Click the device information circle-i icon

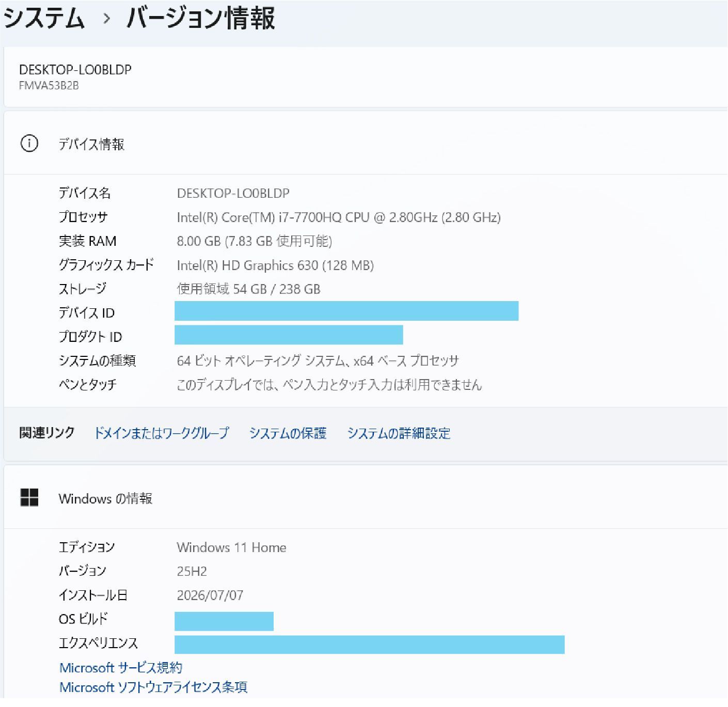tap(29, 144)
